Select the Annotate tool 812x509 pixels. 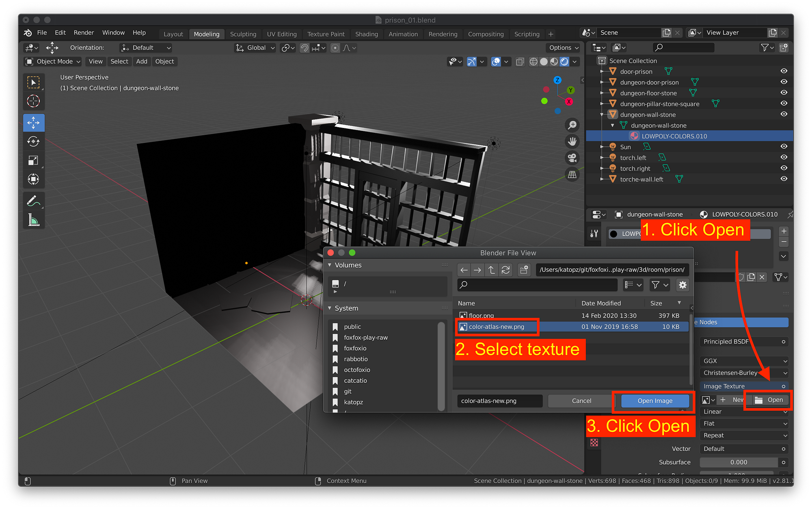tap(34, 200)
